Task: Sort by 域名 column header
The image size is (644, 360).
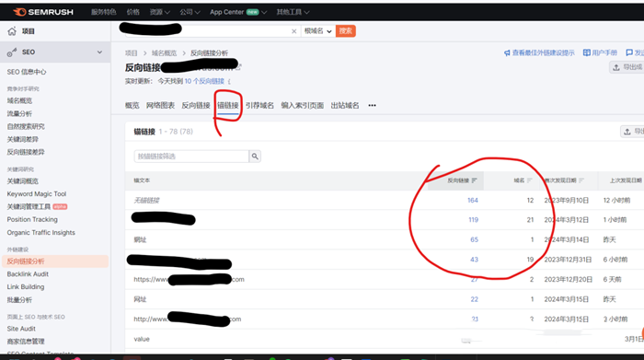Action: pyautogui.click(x=523, y=180)
